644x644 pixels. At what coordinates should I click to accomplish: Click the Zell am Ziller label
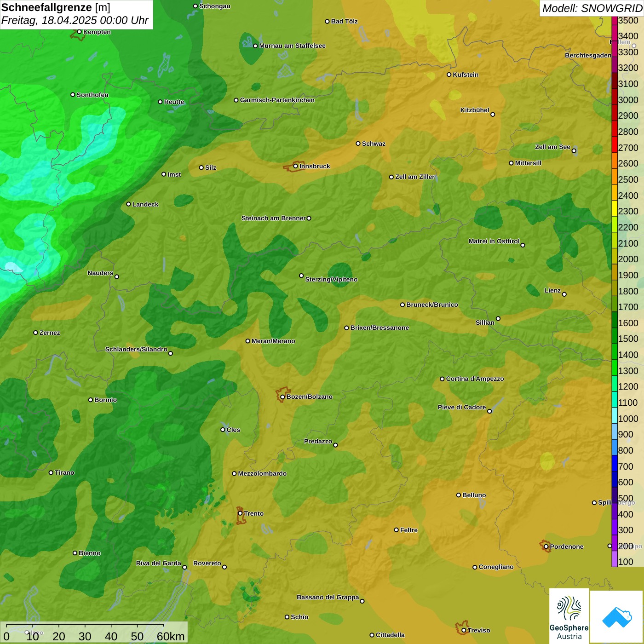[415, 177]
